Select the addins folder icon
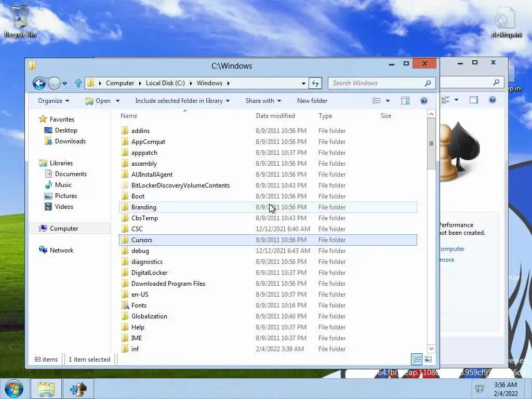The width and height of the screenshot is (532, 399). [x=125, y=130]
